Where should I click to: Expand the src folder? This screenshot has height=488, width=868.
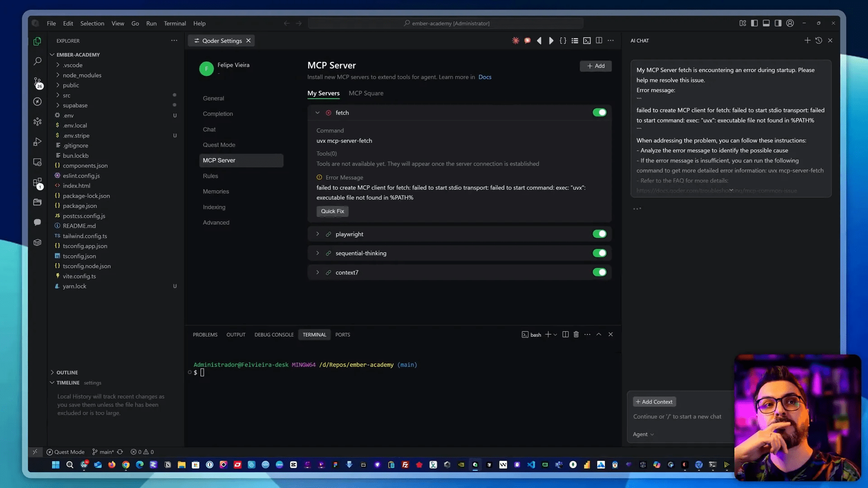pos(66,95)
